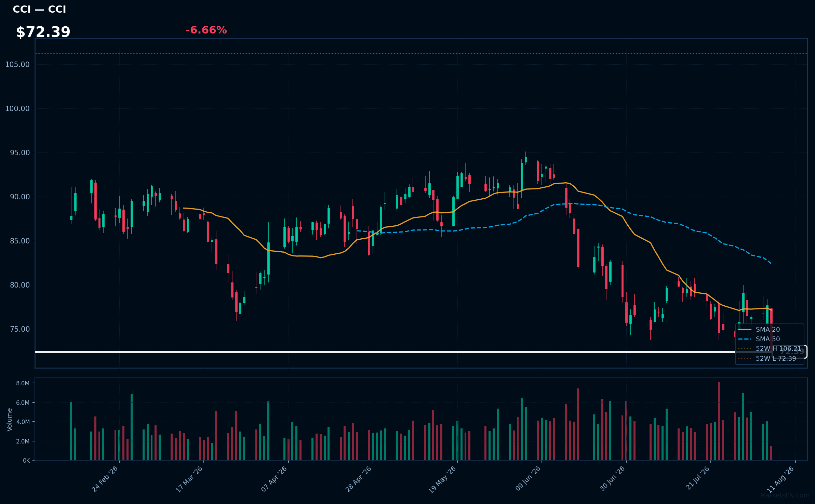
Task: Click the 09 Jun '26 date label
Action: point(528,479)
